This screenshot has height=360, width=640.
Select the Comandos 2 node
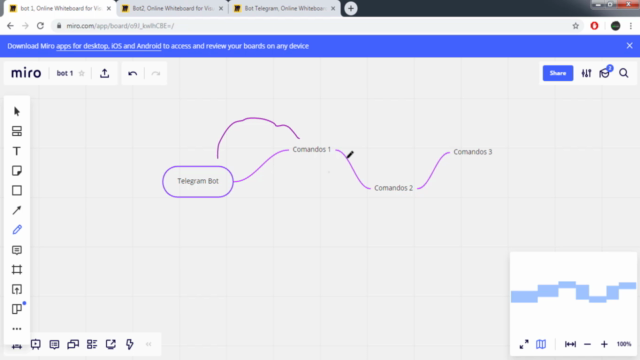393,188
